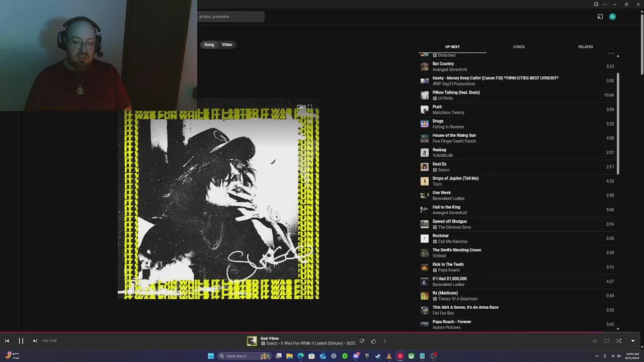Dislike the song Bad Vibes
The width and height of the screenshot is (644, 362).
click(362, 341)
